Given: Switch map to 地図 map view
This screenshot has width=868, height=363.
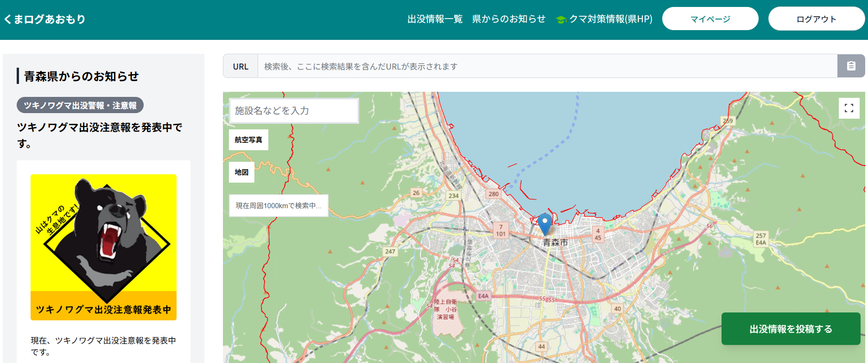Looking at the screenshot, I should pyautogui.click(x=241, y=172).
